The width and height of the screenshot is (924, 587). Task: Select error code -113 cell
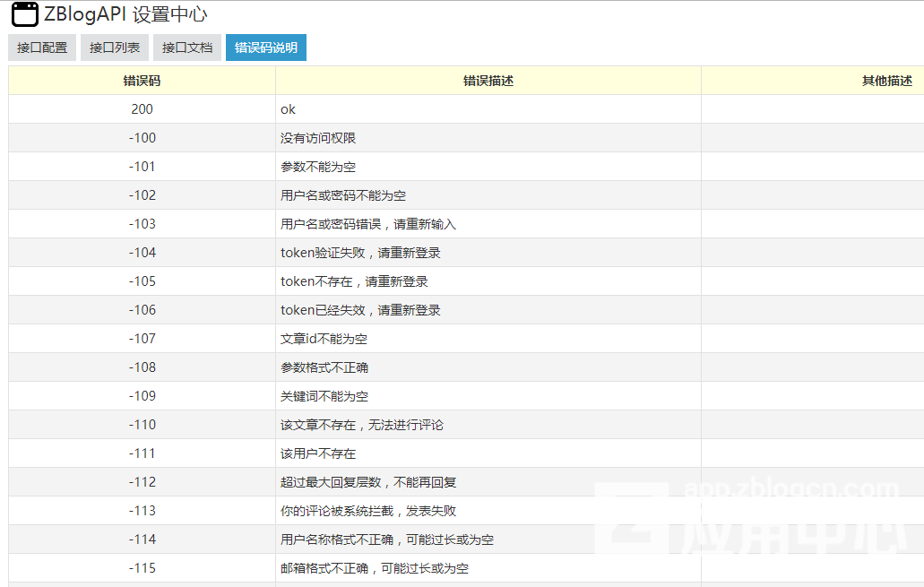[142, 511]
